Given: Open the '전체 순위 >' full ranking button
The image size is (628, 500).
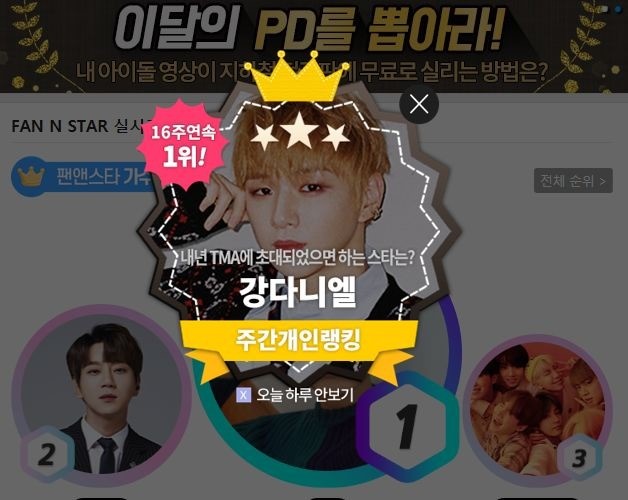Looking at the screenshot, I should click(x=573, y=181).
